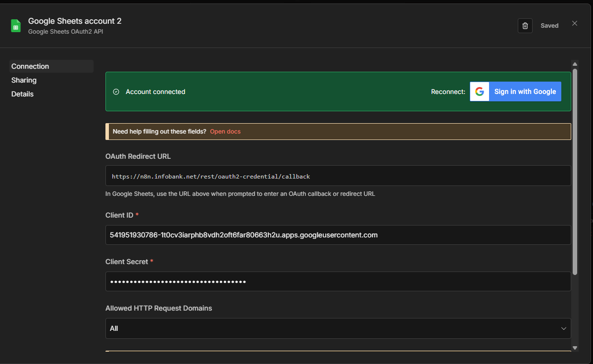This screenshot has height=364, width=593.
Task: Delete credential using the trash icon
Action: pyautogui.click(x=525, y=26)
